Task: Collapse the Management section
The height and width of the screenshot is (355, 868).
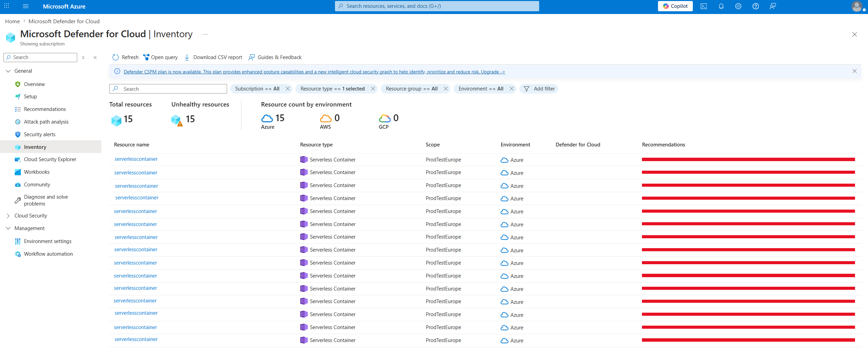Action: click(8, 228)
